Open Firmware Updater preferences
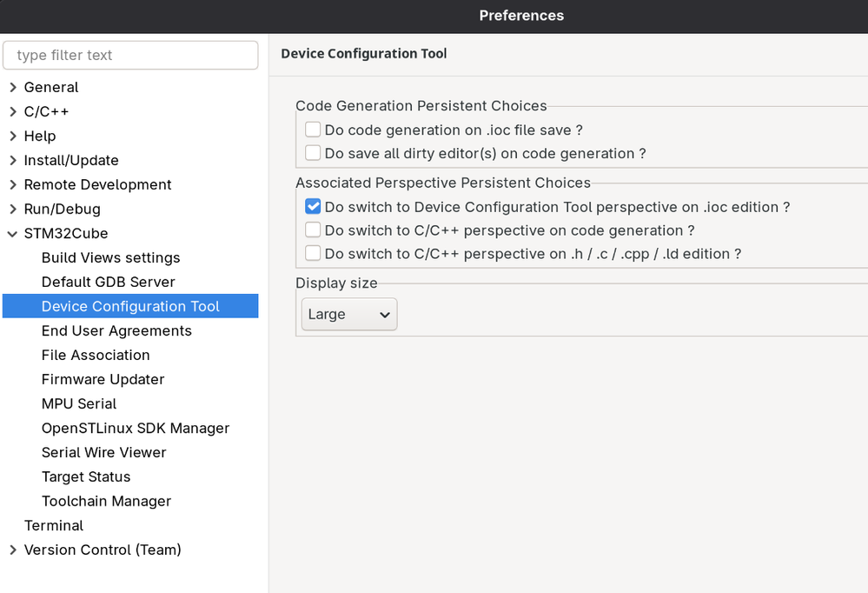868x593 pixels. click(103, 380)
